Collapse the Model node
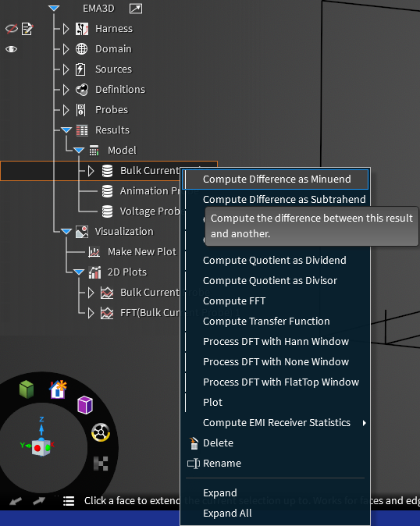The image size is (420, 526). pyautogui.click(x=79, y=151)
